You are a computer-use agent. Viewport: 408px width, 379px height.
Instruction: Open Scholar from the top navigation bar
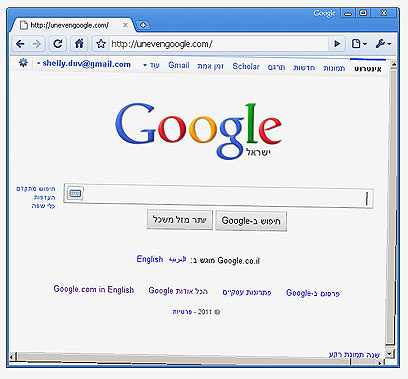[x=246, y=66]
